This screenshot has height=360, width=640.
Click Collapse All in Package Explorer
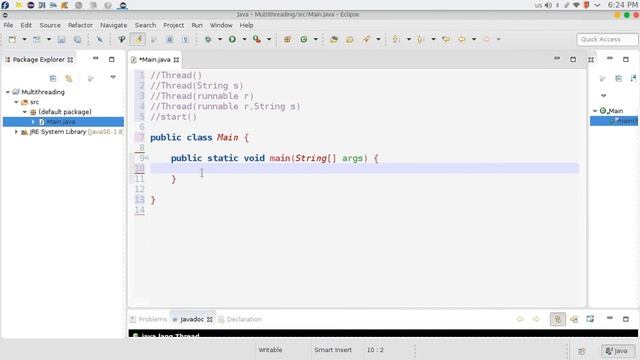coord(53,78)
